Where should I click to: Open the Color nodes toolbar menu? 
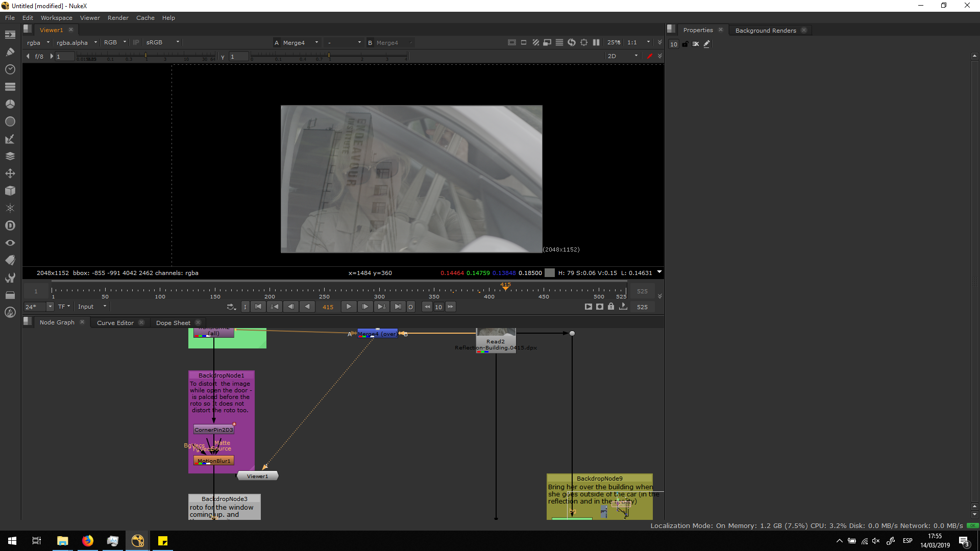(x=10, y=104)
